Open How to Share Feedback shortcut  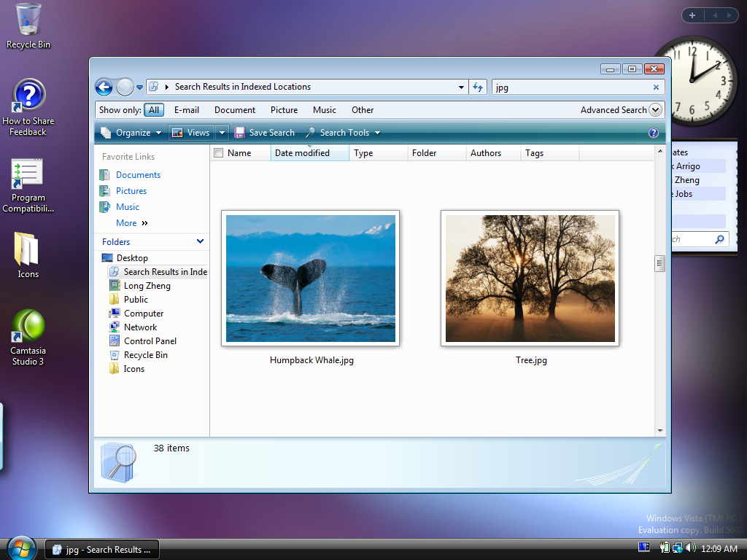pyautogui.click(x=28, y=108)
